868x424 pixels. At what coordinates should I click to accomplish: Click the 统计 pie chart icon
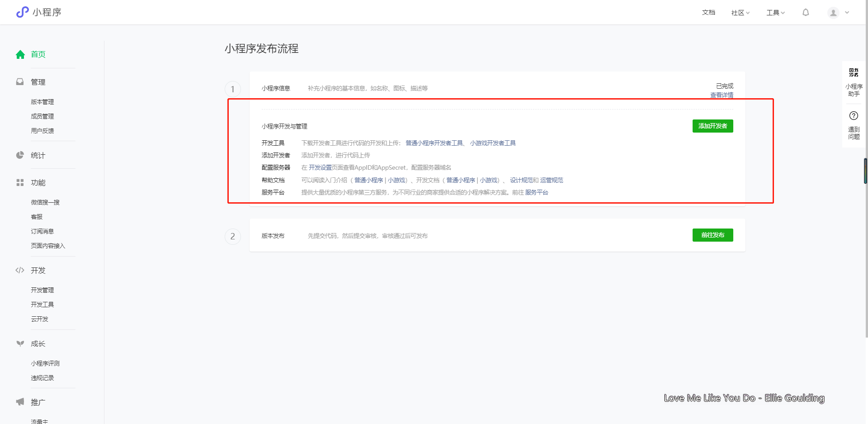click(x=20, y=155)
